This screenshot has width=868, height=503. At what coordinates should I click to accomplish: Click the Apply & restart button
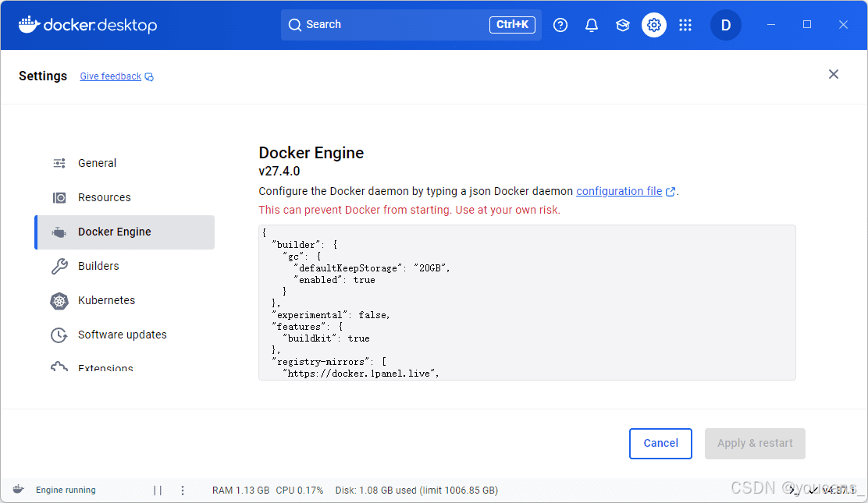coord(755,443)
